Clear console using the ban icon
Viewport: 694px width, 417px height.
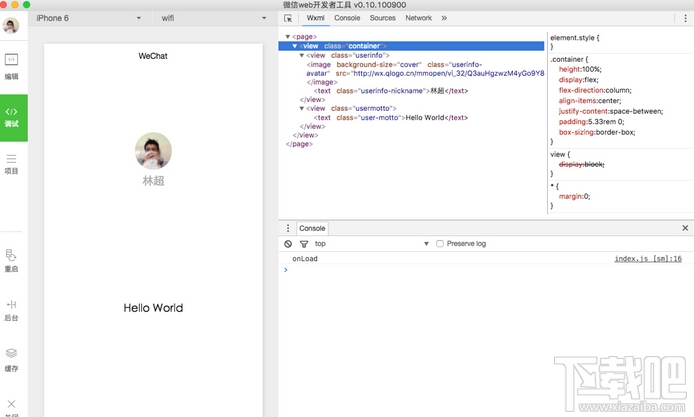(x=288, y=244)
